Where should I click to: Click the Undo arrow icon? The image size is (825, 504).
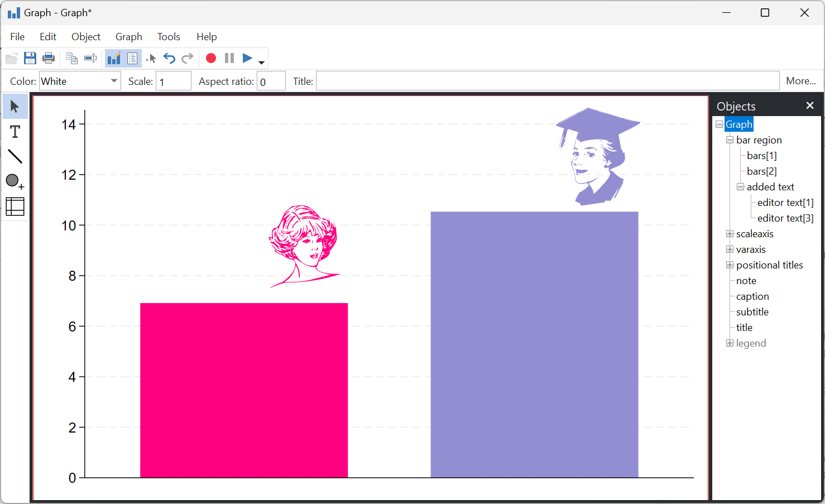click(169, 58)
